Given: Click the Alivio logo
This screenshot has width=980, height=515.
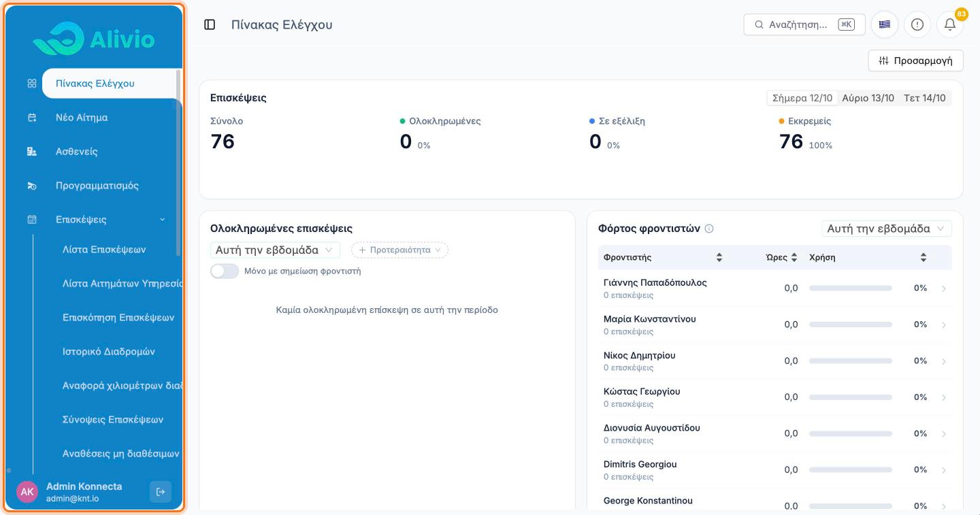Looking at the screenshot, I should (x=94, y=38).
